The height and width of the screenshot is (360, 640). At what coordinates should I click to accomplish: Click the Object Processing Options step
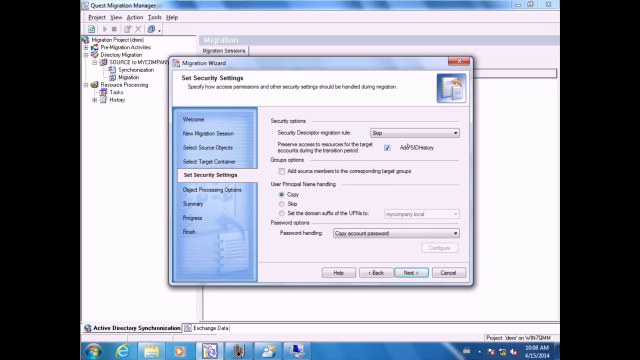tap(212, 190)
